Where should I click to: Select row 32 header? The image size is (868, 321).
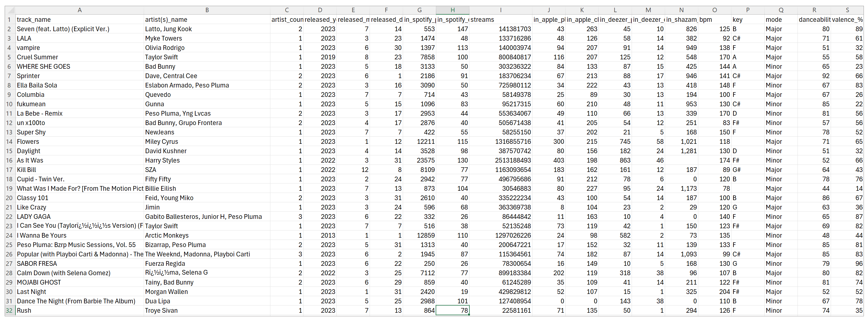(x=9, y=311)
